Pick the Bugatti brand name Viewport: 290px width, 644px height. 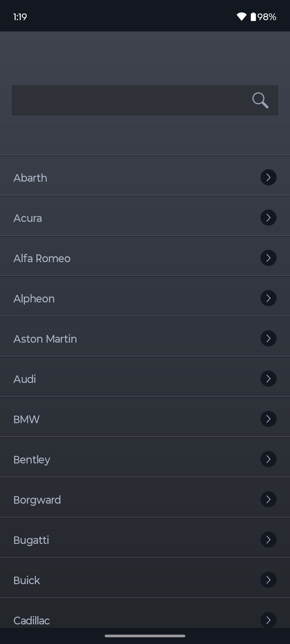(31, 540)
